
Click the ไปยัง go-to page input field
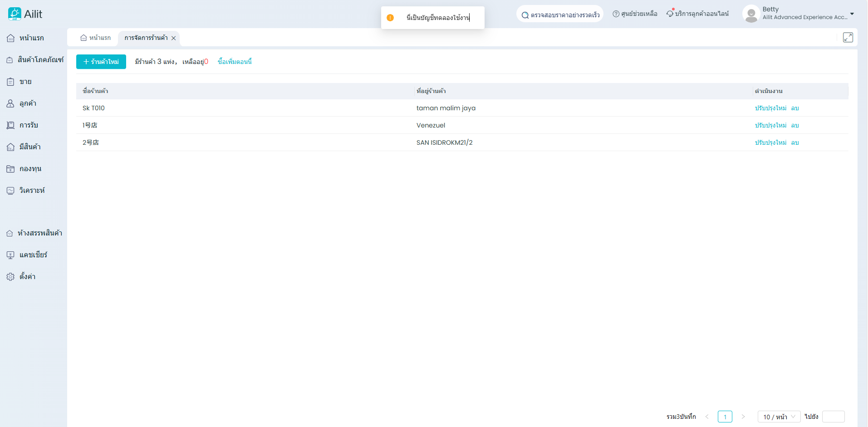pos(833,417)
